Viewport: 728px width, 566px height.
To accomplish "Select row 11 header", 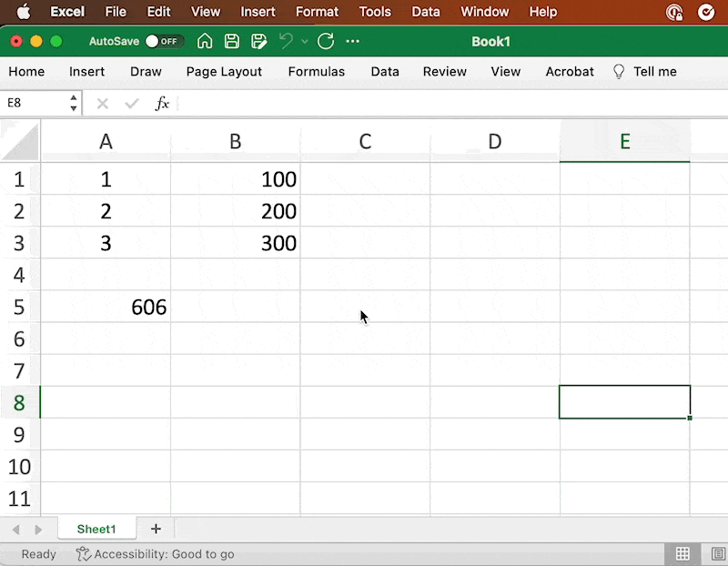I will pyautogui.click(x=19, y=499).
